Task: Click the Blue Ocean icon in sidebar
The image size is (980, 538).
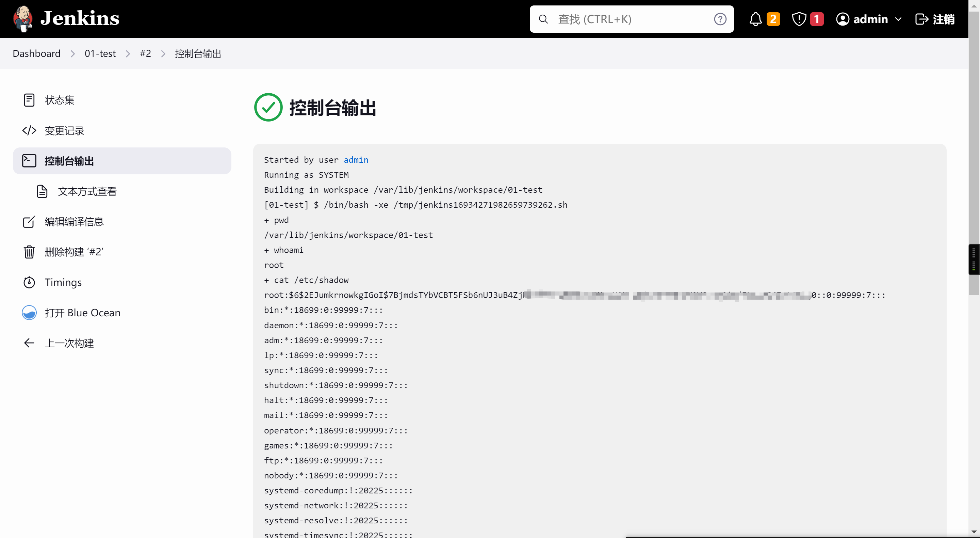Action: click(x=29, y=313)
